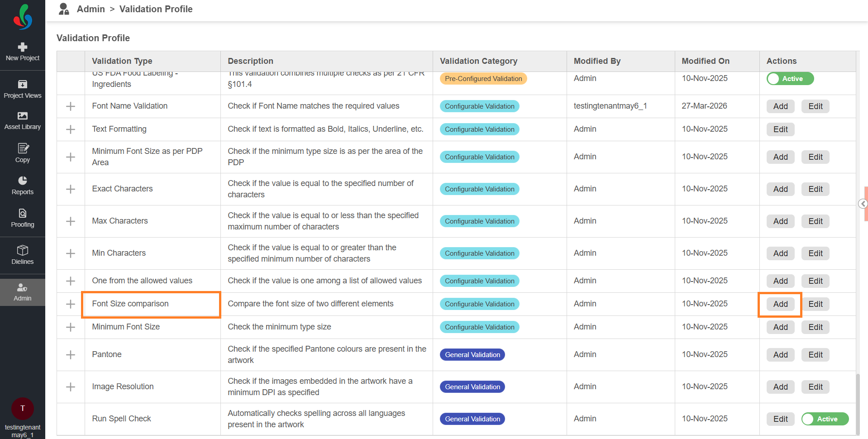This screenshot has height=439, width=868.
Task: Select the Admin item in sidebar
Action: (23, 292)
